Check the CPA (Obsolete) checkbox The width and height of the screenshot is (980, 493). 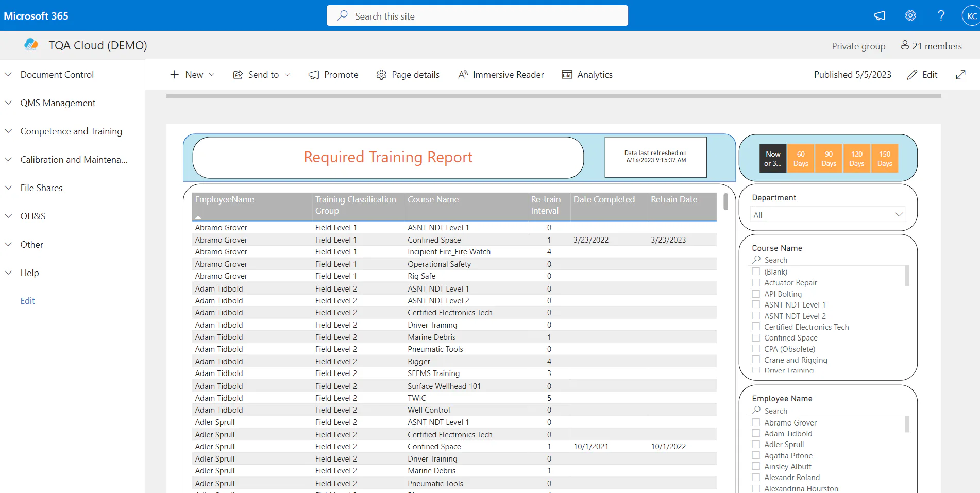click(x=756, y=349)
